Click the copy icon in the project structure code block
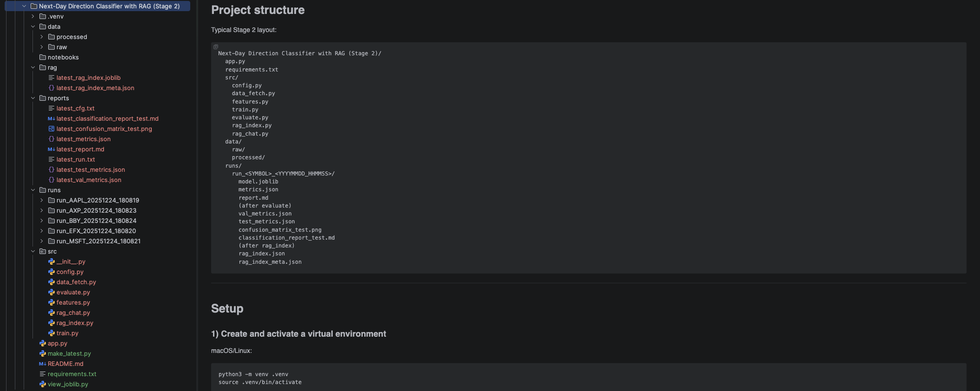Image resolution: width=980 pixels, height=391 pixels. click(x=216, y=47)
